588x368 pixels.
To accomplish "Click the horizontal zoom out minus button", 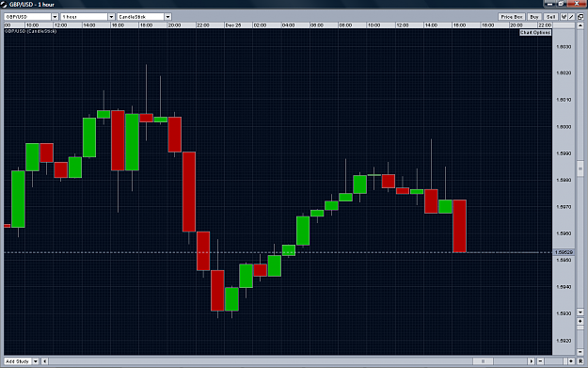I will 540,361.
